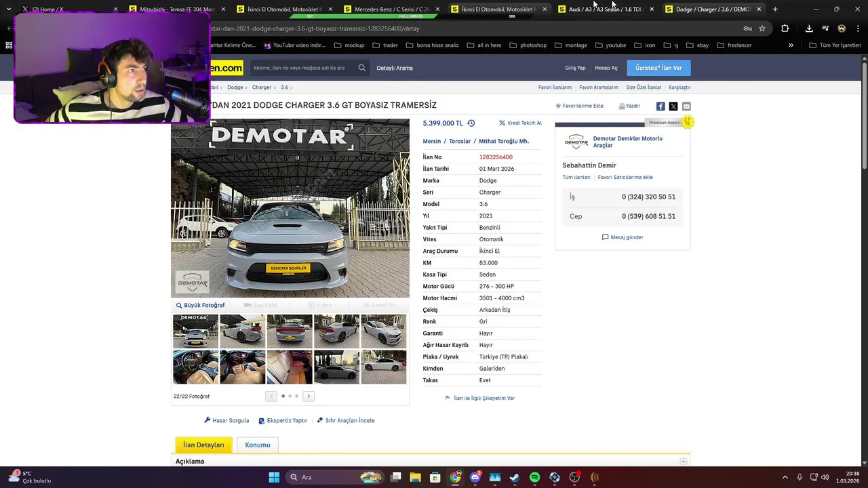The height and width of the screenshot is (488, 868).
Task: Expand the bookmarks overflow chevron
Action: click(791, 45)
